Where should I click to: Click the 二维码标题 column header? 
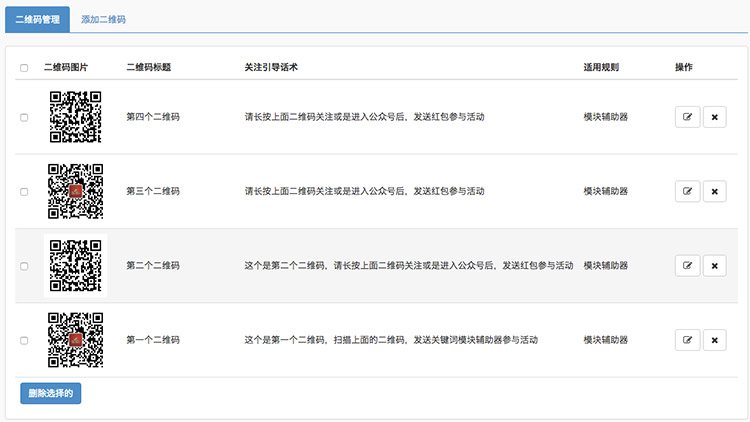(149, 67)
